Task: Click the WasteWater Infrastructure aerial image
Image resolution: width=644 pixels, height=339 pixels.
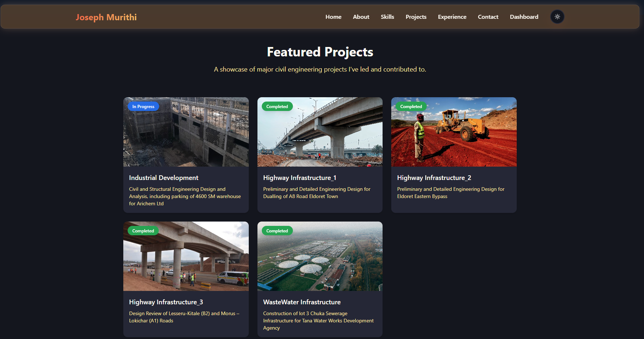Action: 320,256
